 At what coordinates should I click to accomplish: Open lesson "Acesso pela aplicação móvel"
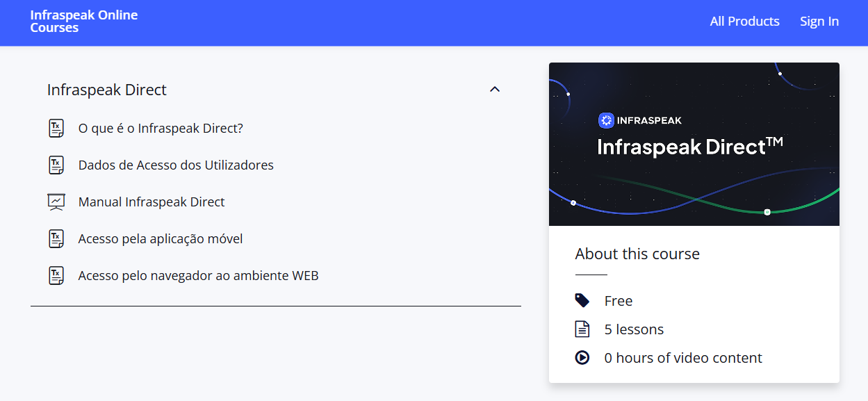tap(161, 239)
